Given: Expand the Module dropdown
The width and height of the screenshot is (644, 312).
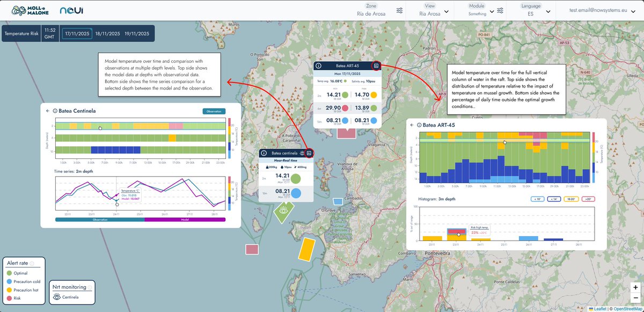Looking at the screenshot, I should click(x=492, y=11).
